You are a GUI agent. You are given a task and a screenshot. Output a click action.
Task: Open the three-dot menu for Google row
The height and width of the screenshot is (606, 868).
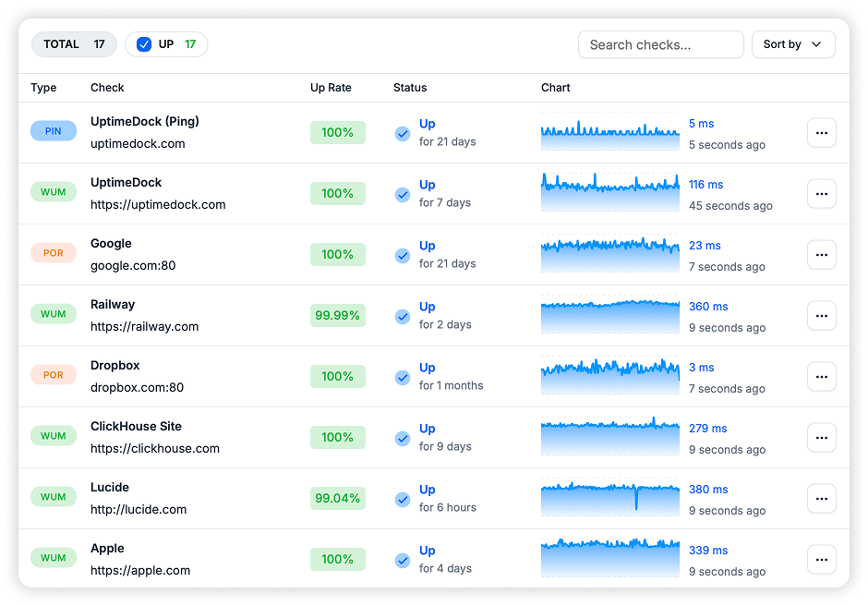coord(821,255)
